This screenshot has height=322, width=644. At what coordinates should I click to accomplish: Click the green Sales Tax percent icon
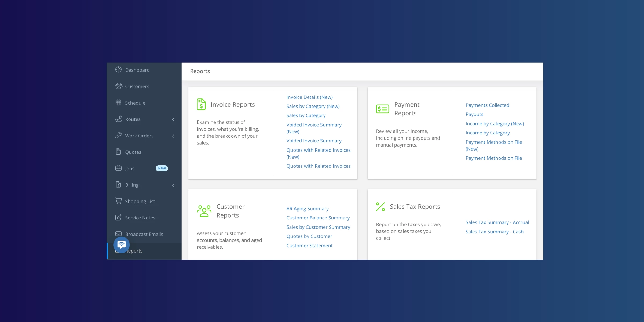tap(380, 207)
